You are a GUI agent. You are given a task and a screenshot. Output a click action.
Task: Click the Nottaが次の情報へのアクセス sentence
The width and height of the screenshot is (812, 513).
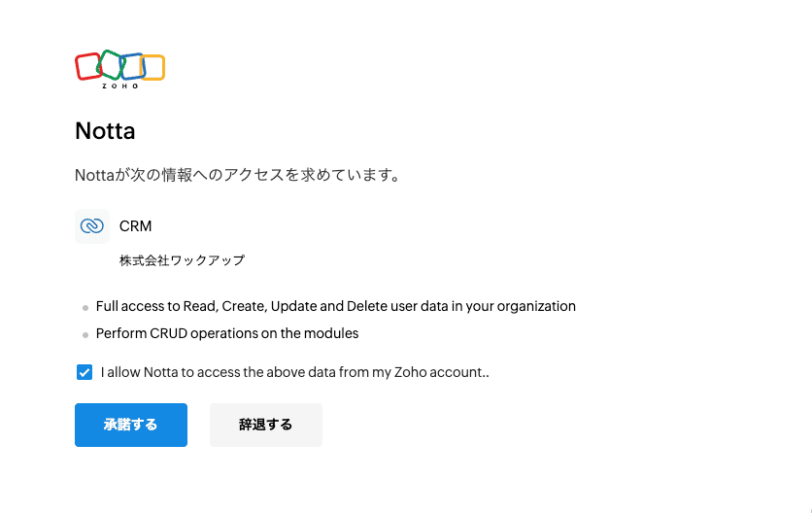point(238,176)
